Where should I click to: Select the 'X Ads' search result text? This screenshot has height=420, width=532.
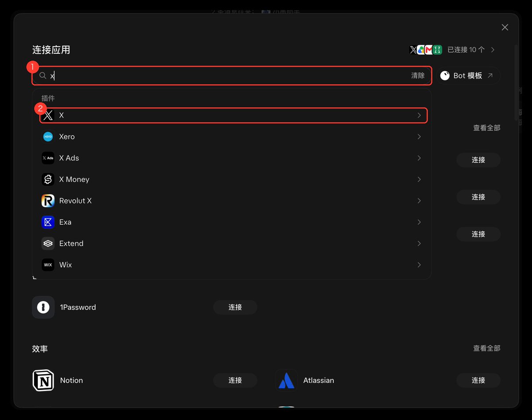(69, 158)
